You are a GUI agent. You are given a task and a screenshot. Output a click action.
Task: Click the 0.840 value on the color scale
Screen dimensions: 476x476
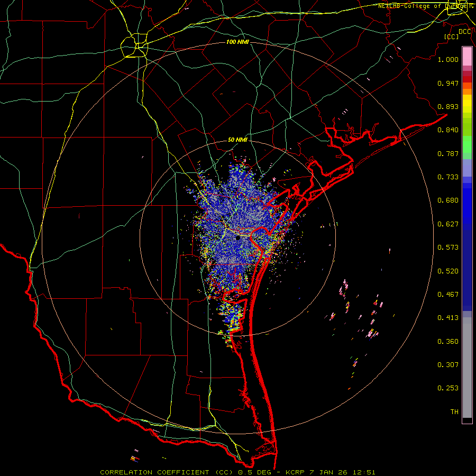(448, 130)
